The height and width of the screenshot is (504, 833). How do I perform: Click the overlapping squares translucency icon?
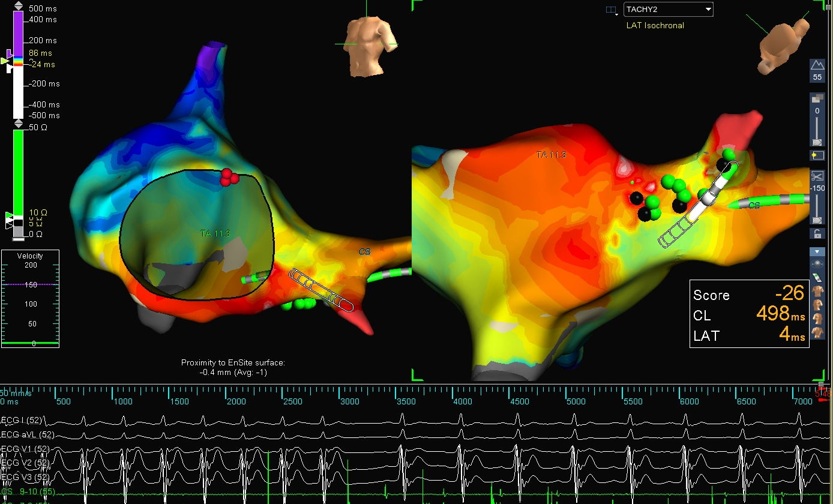(x=817, y=98)
